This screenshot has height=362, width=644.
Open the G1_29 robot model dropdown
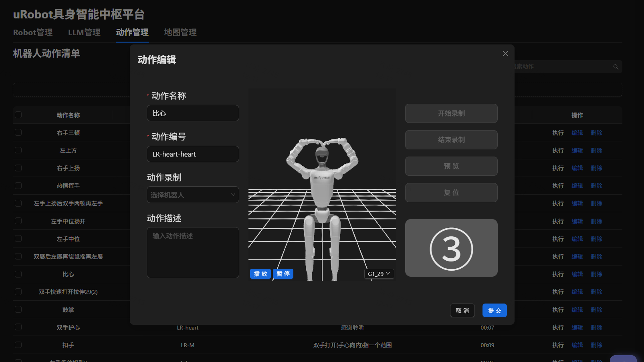click(x=379, y=274)
